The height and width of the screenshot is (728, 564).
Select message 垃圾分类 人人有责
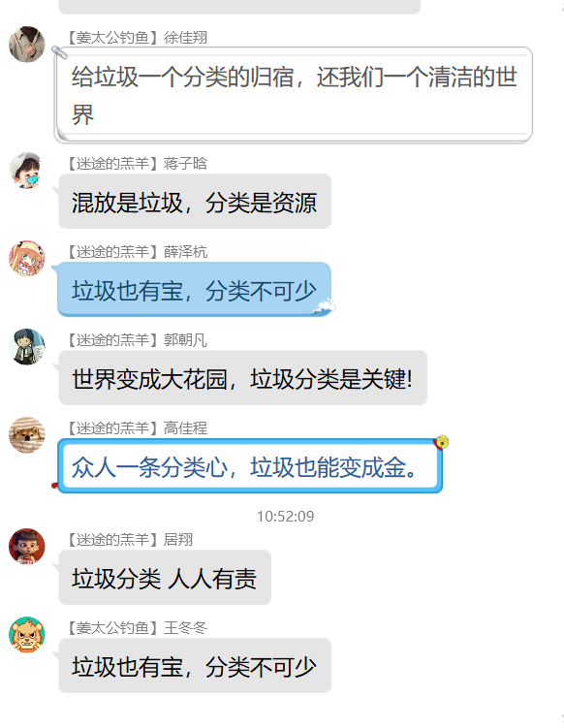tap(165, 578)
